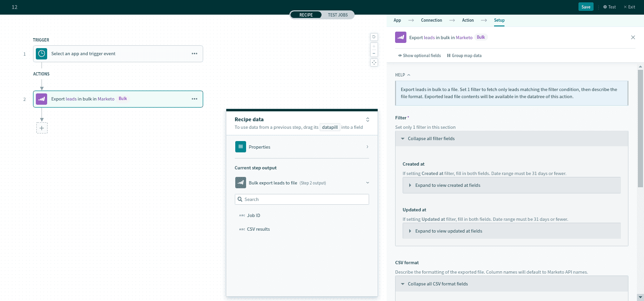Open the Connection step in the Setup breadcrumb
The width and height of the screenshot is (644, 301).
point(431,20)
